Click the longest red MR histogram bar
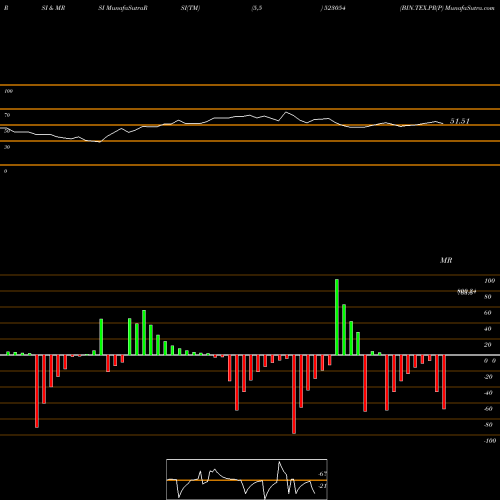500x500 pixels. click(294, 394)
